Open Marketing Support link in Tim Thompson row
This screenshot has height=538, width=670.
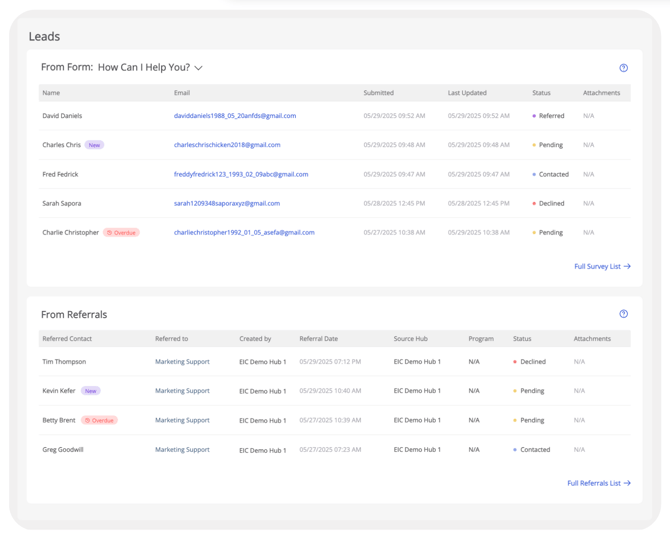(182, 362)
